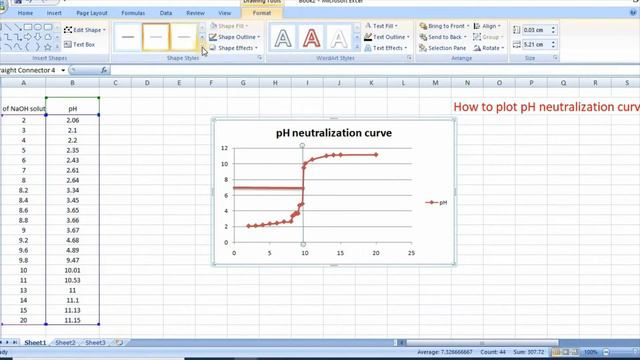This screenshot has width=640, height=360.
Task: Click the pH legend entry in chart
Action: click(x=436, y=202)
